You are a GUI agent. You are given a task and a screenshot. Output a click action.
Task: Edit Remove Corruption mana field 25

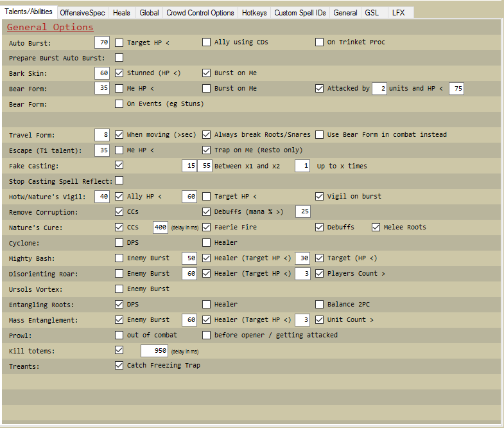(303, 211)
